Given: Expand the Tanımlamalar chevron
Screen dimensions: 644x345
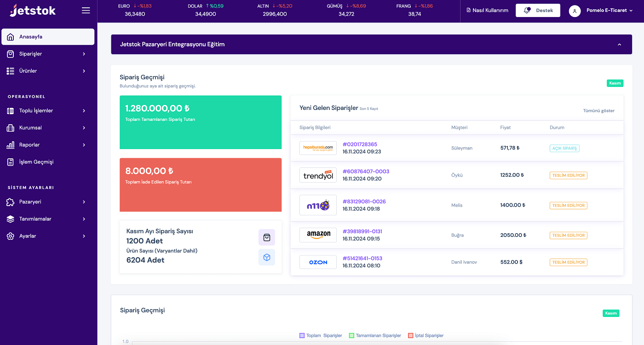Looking at the screenshot, I should tap(84, 219).
